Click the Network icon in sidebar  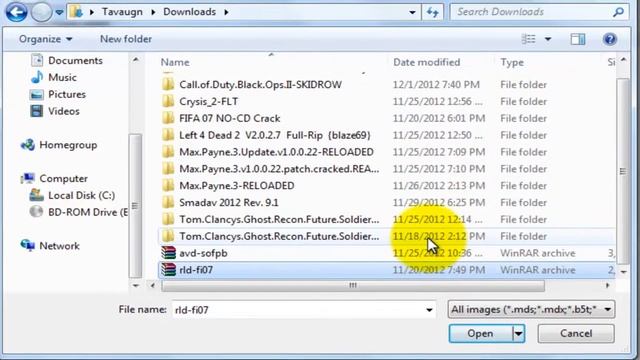pos(28,245)
